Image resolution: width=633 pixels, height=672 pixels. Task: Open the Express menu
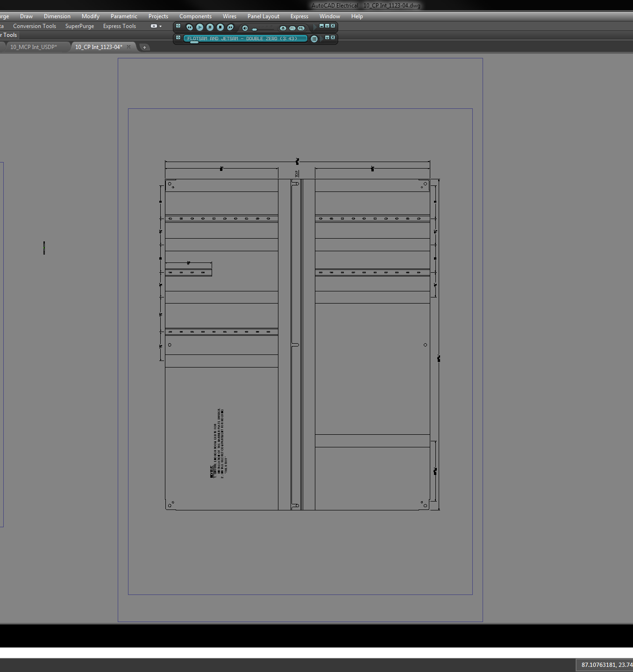click(299, 16)
